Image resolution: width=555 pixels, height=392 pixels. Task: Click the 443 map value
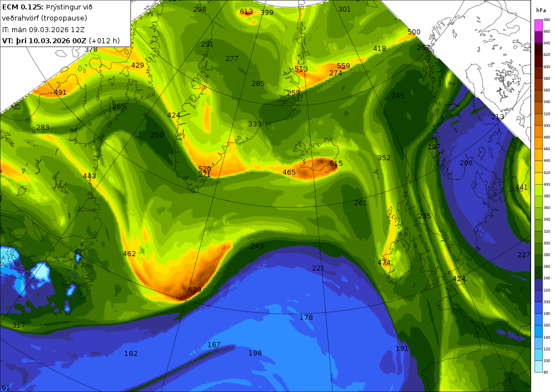[x=89, y=176]
